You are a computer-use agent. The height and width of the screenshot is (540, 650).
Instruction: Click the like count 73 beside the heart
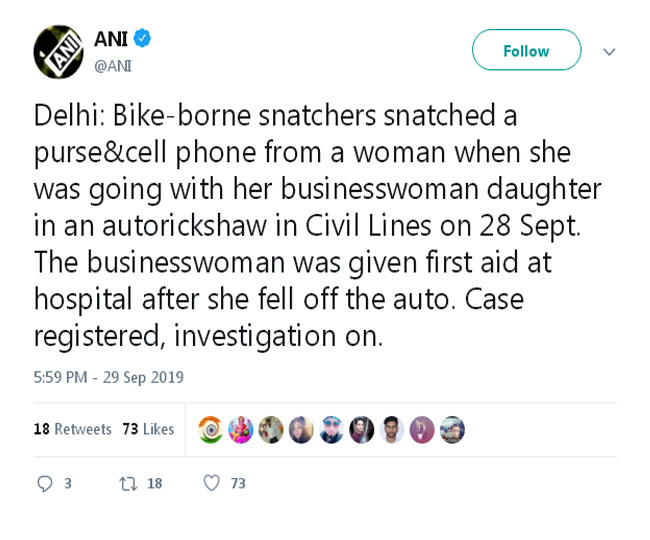(x=238, y=484)
